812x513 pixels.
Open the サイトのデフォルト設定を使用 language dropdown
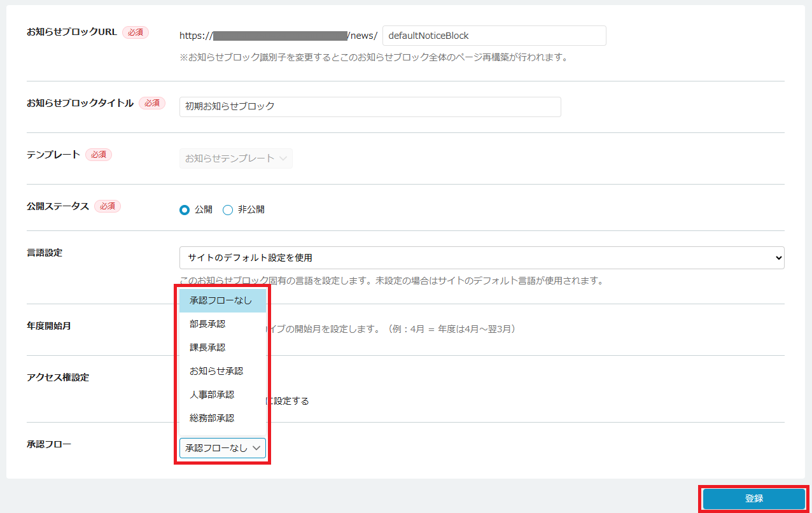pyautogui.click(x=481, y=258)
